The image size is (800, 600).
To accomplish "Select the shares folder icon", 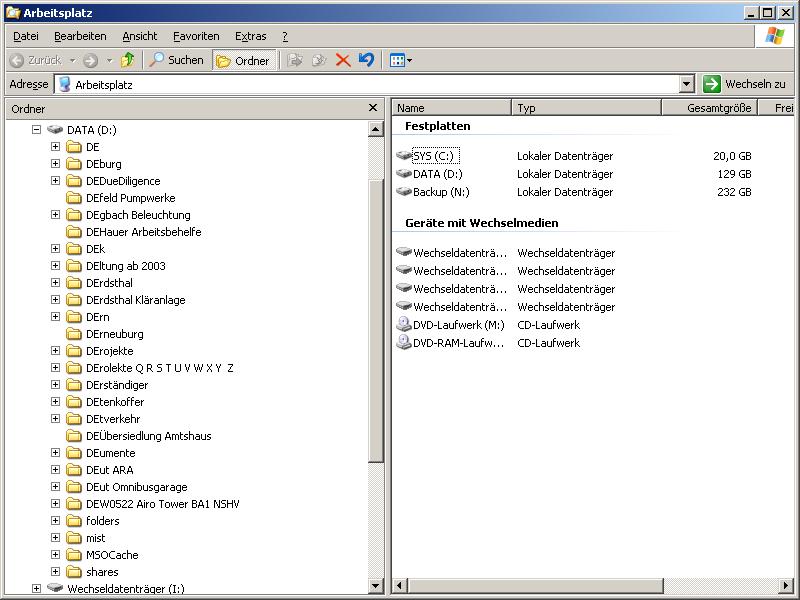I will (x=74, y=572).
